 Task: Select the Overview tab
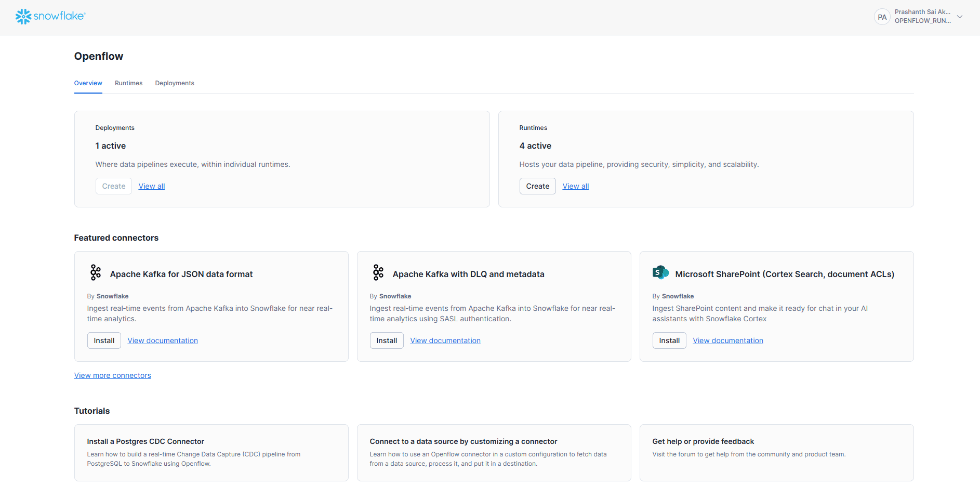(x=88, y=83)
